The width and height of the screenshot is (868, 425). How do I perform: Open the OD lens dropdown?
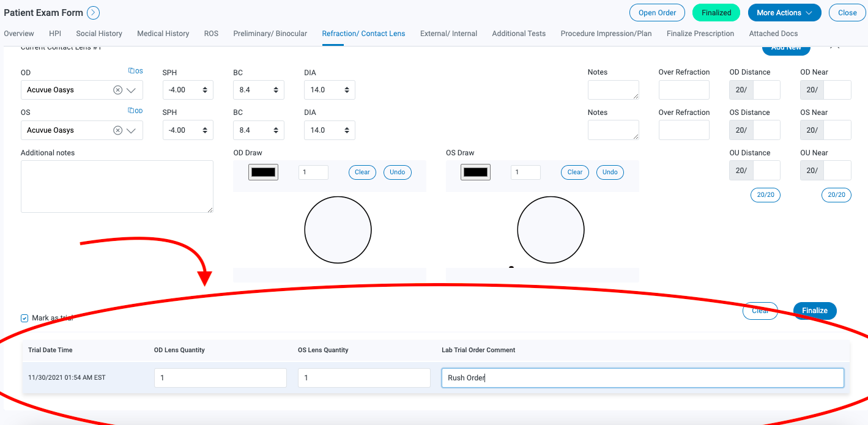130,89
